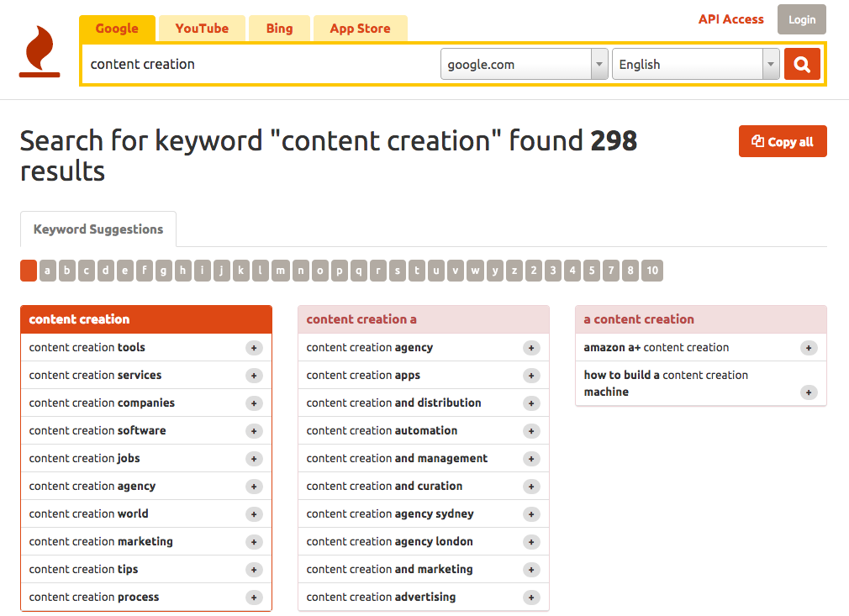Click the 'a content creation' list header

pyautogui.click(x=701, y=319)
